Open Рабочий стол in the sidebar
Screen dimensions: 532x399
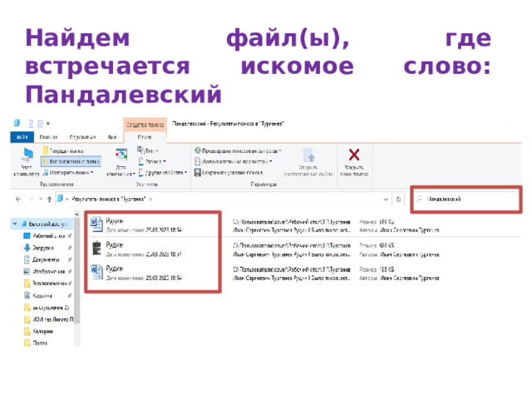pos(48,235)
